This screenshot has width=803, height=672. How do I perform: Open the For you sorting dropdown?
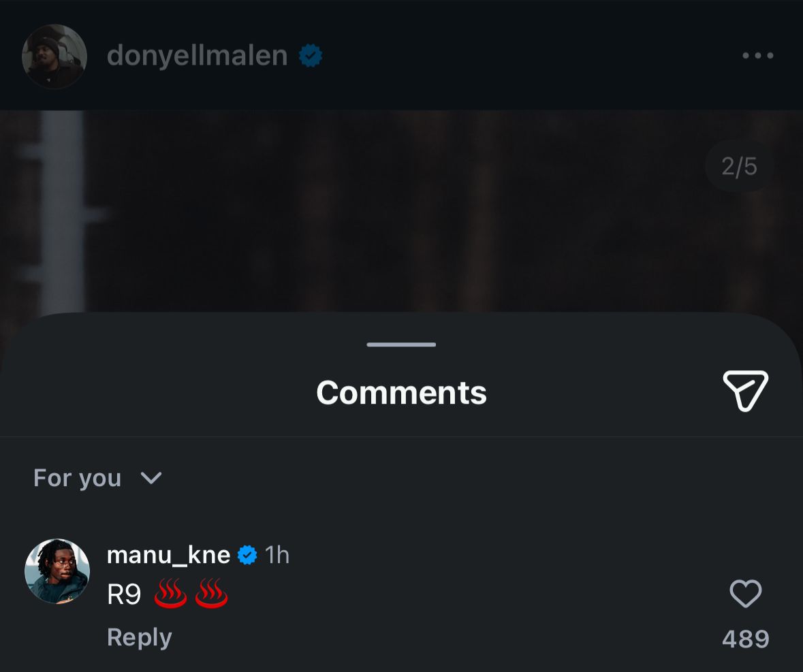click(x=77, y=478)
